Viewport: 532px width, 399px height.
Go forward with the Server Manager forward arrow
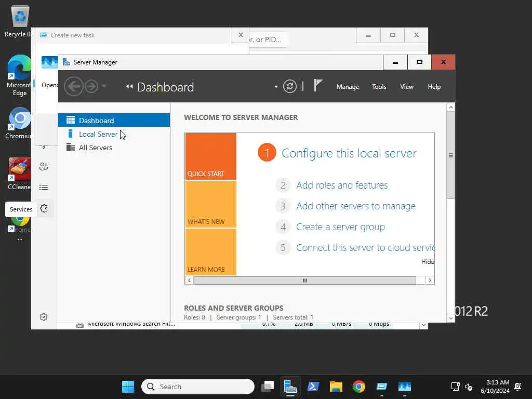pyautogui.click(x=91, y=87)
